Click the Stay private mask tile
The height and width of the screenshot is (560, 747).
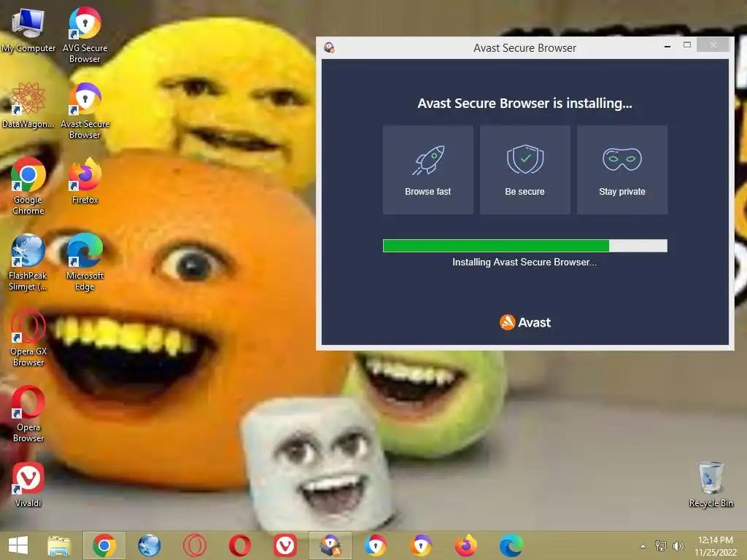pyautogui.click(x=622, y=170)
